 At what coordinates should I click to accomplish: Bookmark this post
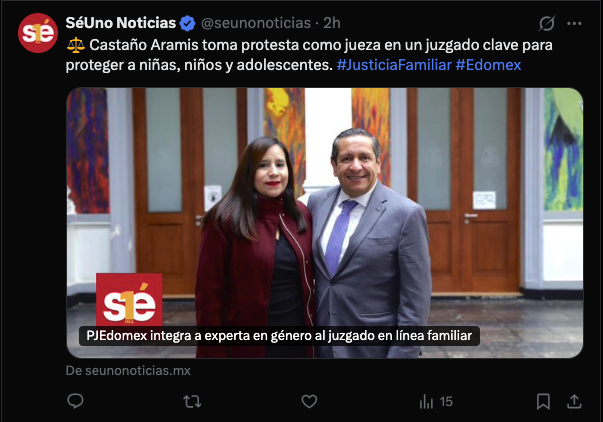click(543, 402)
